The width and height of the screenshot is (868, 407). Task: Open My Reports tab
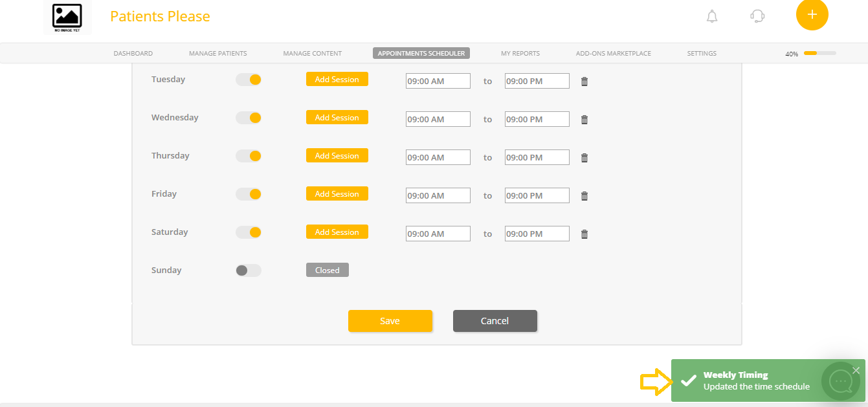click(x=520, y=53)
